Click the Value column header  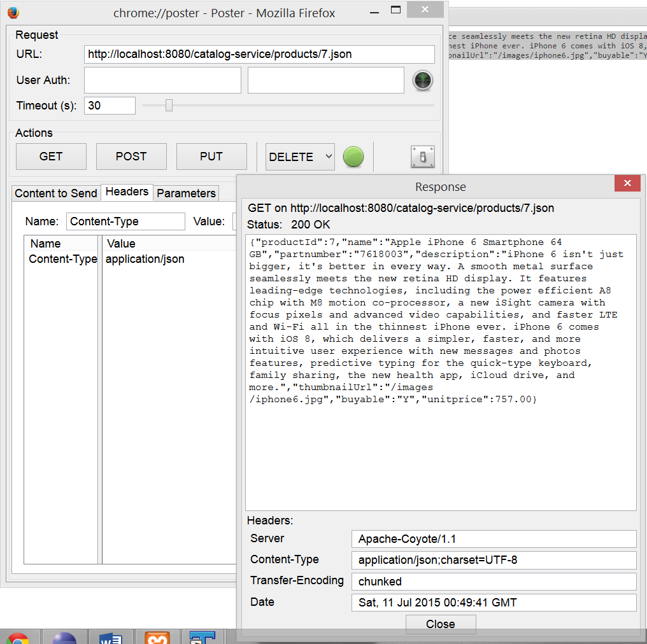coord(169,243)
